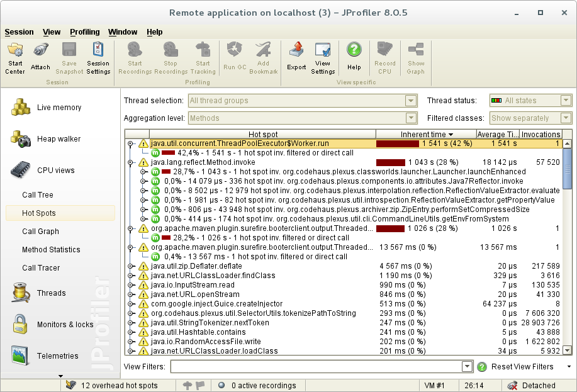Open the View menu
This screenshot has width=577, height=392.
coord(52,32)
